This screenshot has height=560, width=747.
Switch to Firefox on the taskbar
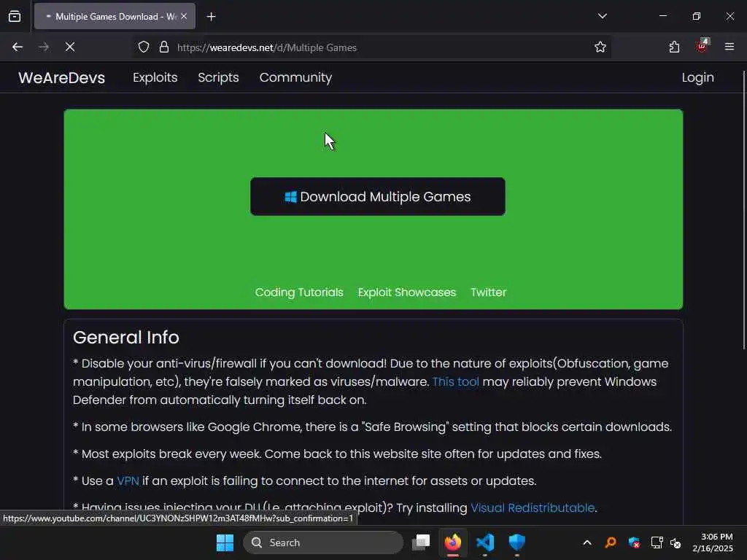[453, 542]
